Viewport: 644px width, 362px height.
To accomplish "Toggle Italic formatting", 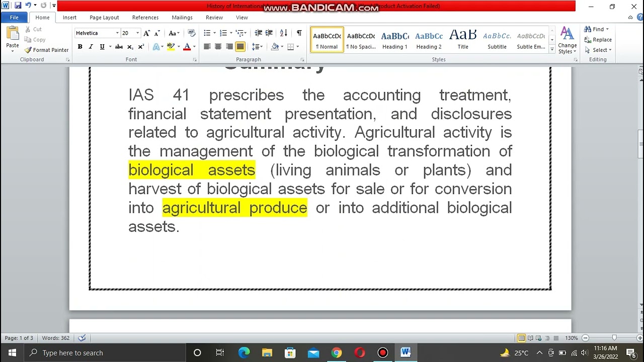I will [x=91, y=47].
